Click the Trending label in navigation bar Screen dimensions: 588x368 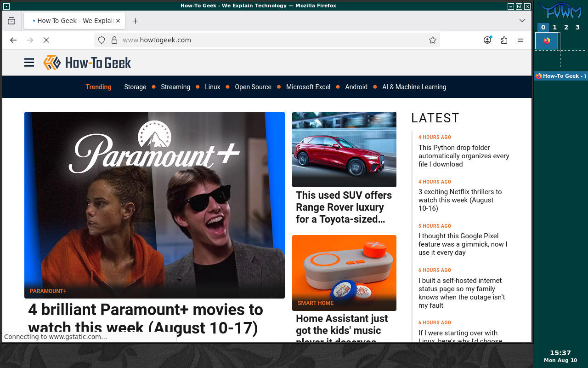click(x=98, y=87)
